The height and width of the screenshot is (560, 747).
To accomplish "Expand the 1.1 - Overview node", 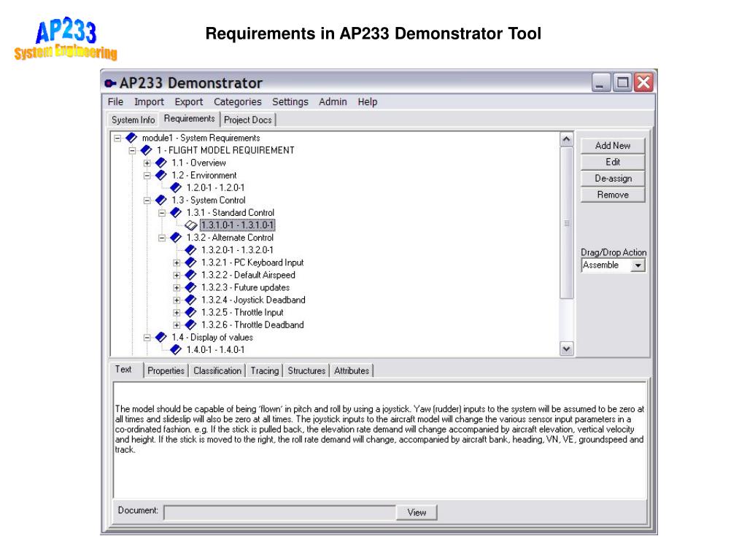I will [x=147, y=163].
